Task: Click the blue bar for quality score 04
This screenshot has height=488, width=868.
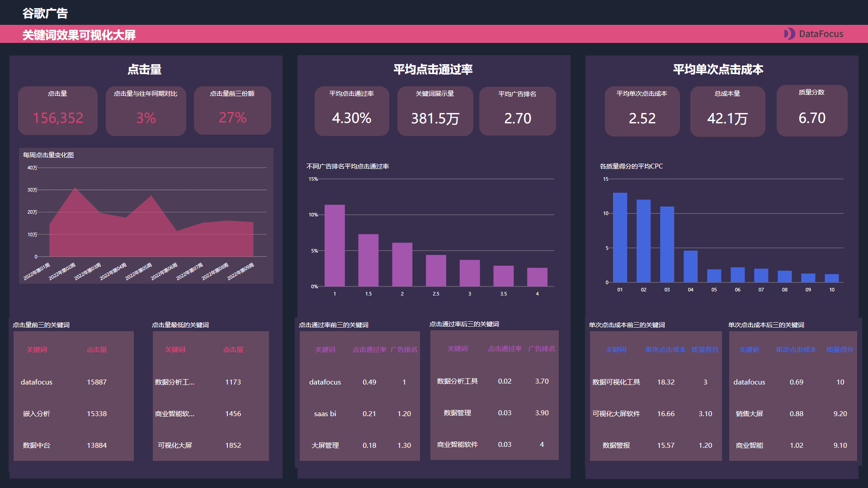Action: (690, 267)
